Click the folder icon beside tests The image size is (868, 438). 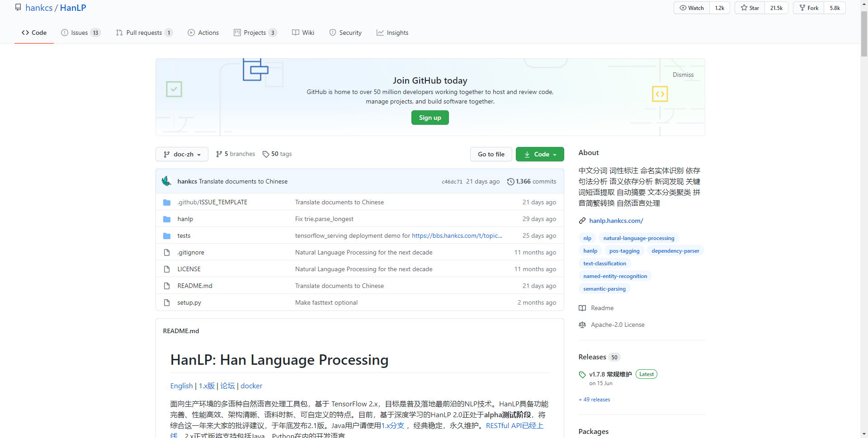[167, 236]
